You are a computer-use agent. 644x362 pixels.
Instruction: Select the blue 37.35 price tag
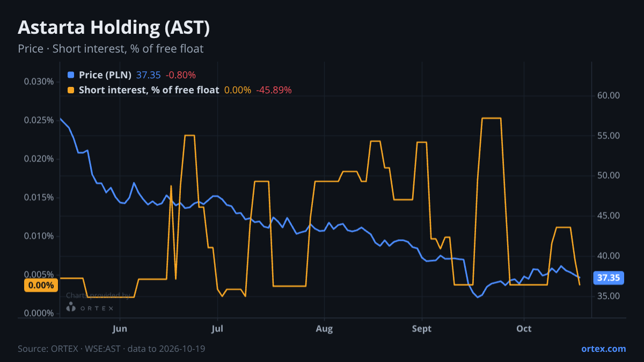(x=609, y=278)
